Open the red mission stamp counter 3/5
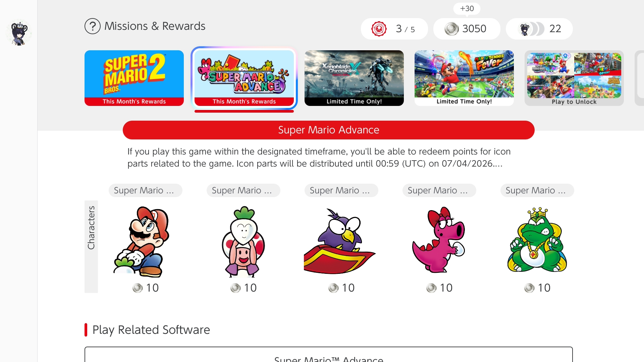 tap(394, 29)
